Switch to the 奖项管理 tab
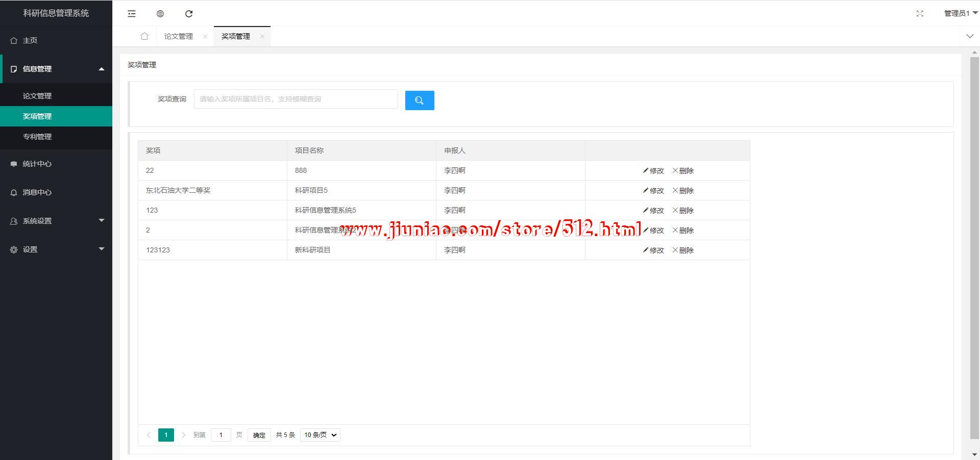 coord(236,36)
